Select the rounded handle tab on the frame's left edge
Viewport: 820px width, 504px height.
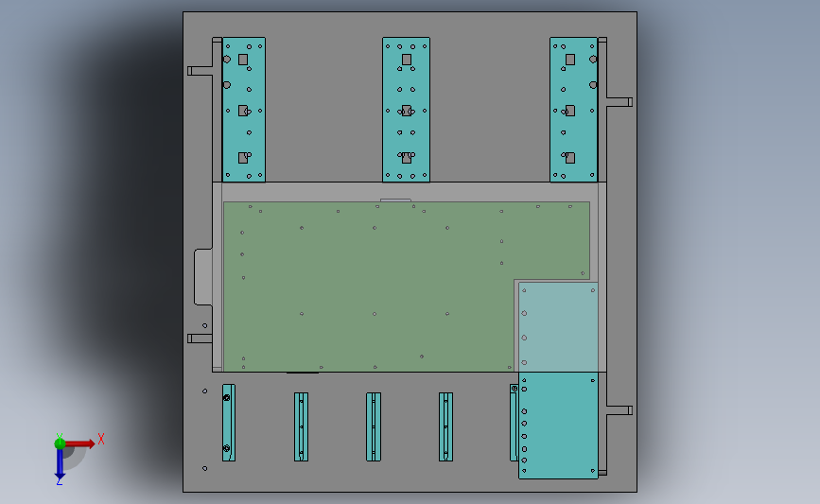[203, 277]
